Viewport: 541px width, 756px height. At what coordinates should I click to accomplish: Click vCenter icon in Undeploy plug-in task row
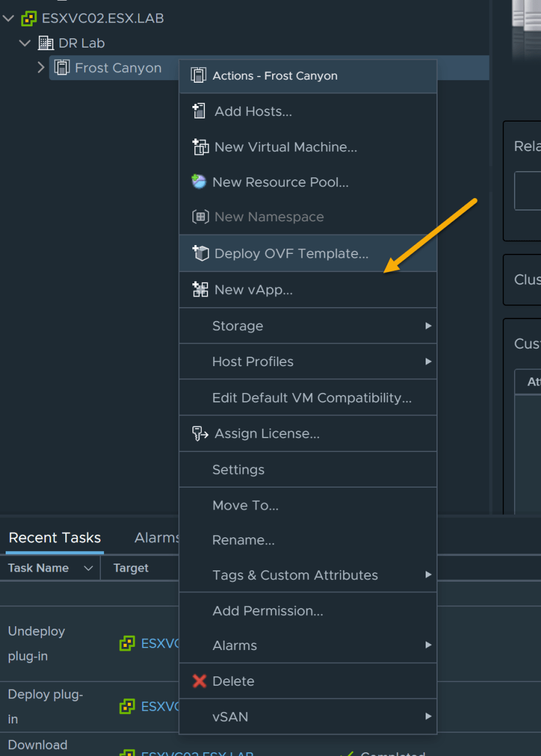click(x=127, y=644)
